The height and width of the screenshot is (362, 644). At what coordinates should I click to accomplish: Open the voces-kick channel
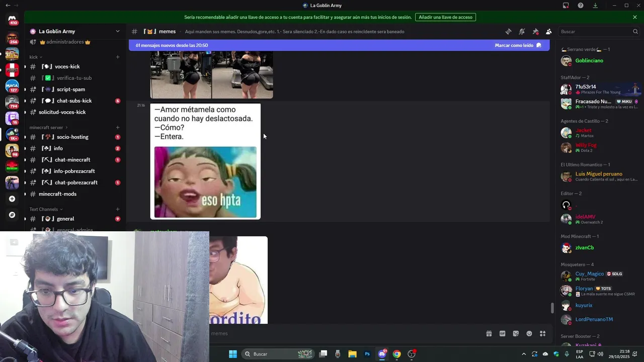[x=75, y=66]
